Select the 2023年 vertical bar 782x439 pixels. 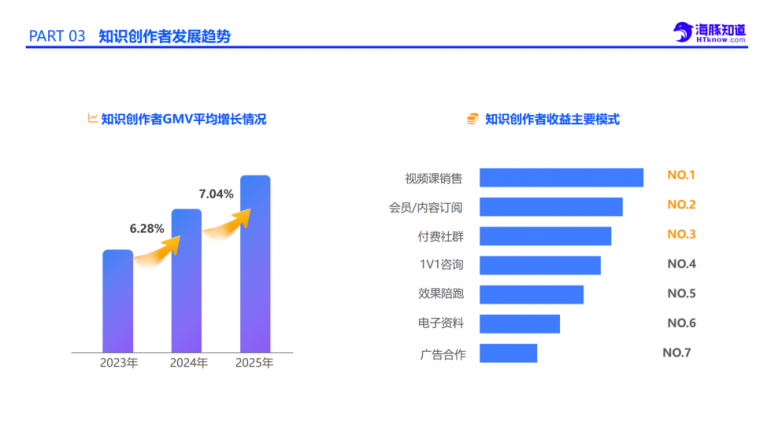118,300
